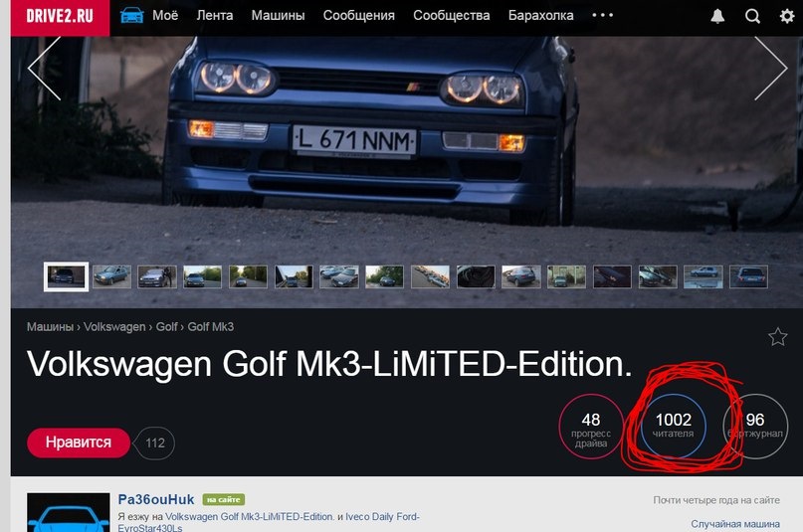803x532 pixels.
Task: Select the twelfth gallery thumbnail
Action: tap(567, 276)
